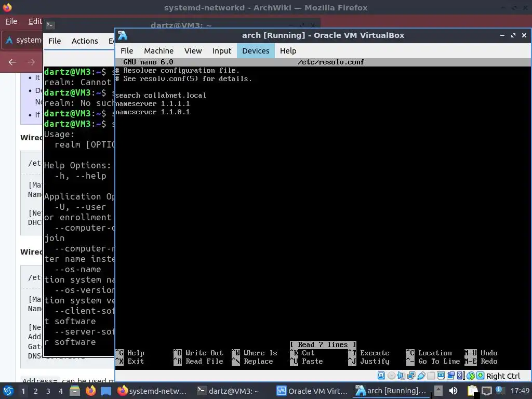Click the Write Out shortcut label in nano

(204, 353)
